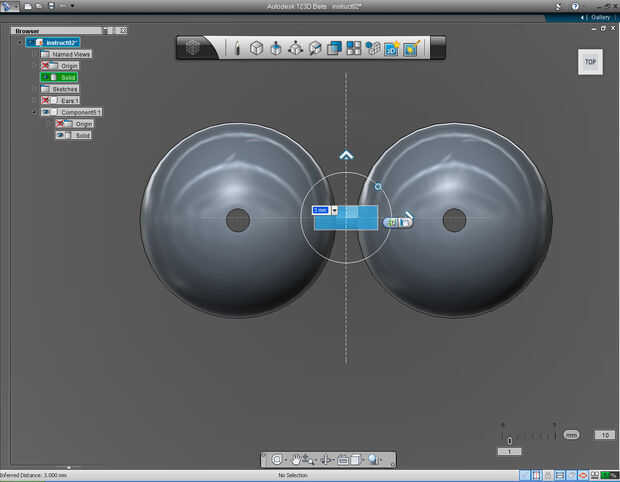
Task: Open the Sketch pencil tool in the ribbon
Action: 237,49
